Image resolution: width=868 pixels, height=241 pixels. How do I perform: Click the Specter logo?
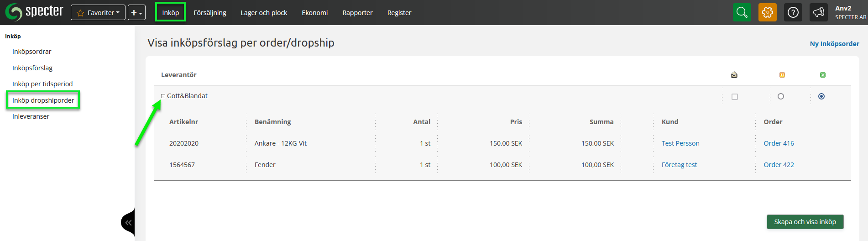(34, 12)
